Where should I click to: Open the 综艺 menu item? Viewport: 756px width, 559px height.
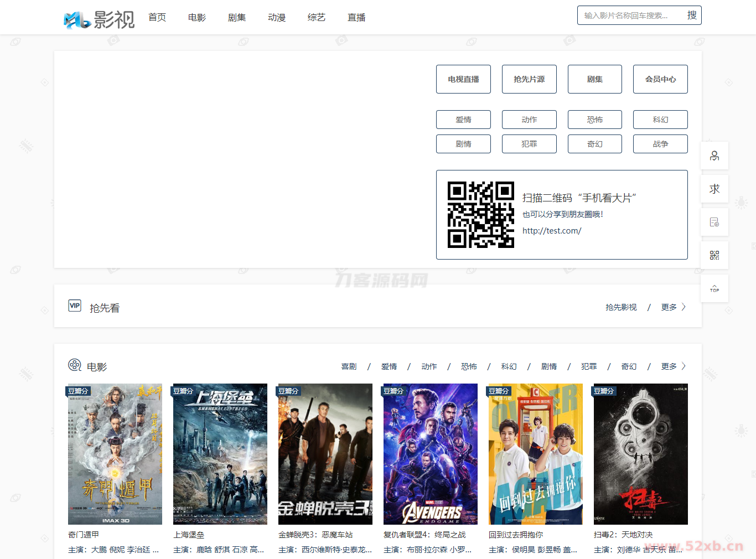[x=316, y=17]
